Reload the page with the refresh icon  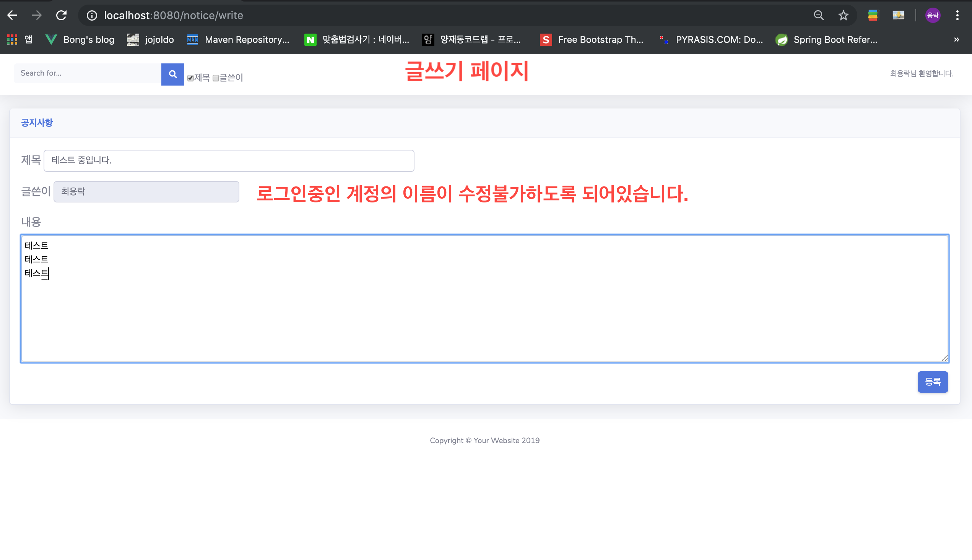coord(61,15)
